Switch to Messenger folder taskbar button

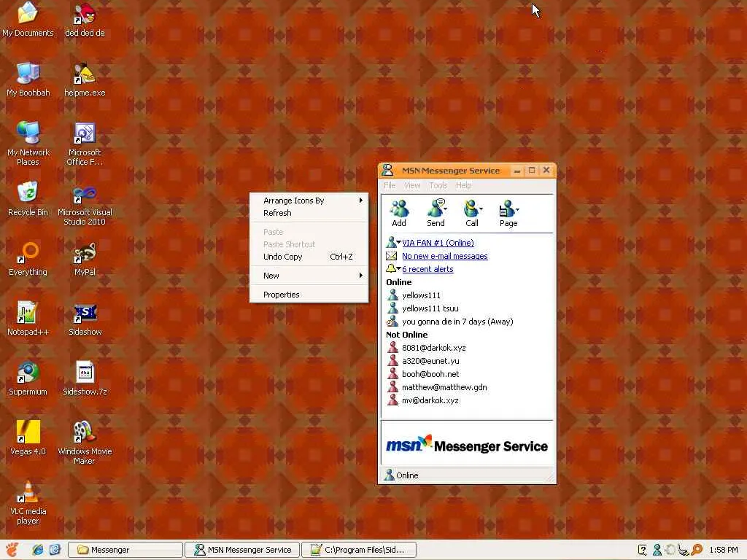(x=125, y=550)
